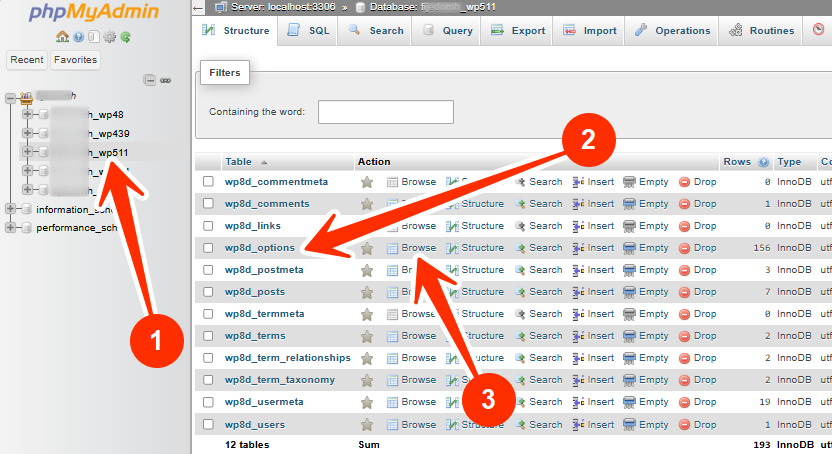Viewport: 832px width, 454px height.
Task: Click Browse icon for wp8d_terms row
Action: (x=392, y=336)
